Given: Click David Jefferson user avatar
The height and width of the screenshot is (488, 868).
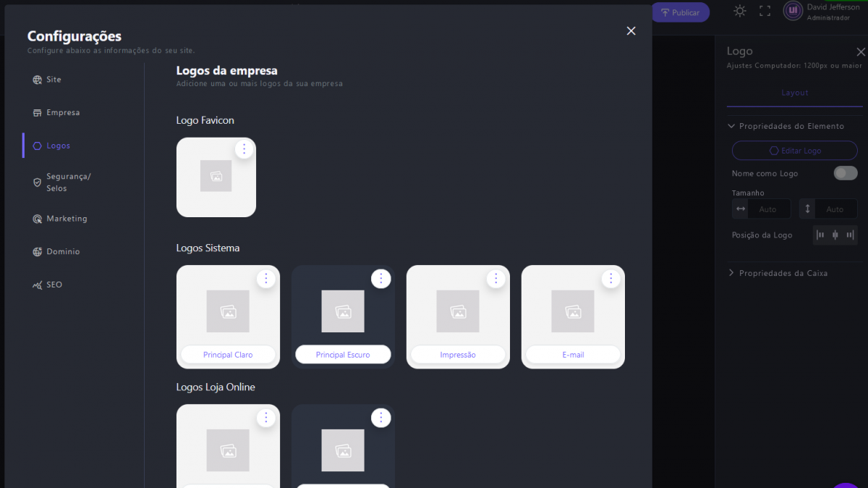Looking at the screenshot, I should pyautogui.click(x=793, y=11).
